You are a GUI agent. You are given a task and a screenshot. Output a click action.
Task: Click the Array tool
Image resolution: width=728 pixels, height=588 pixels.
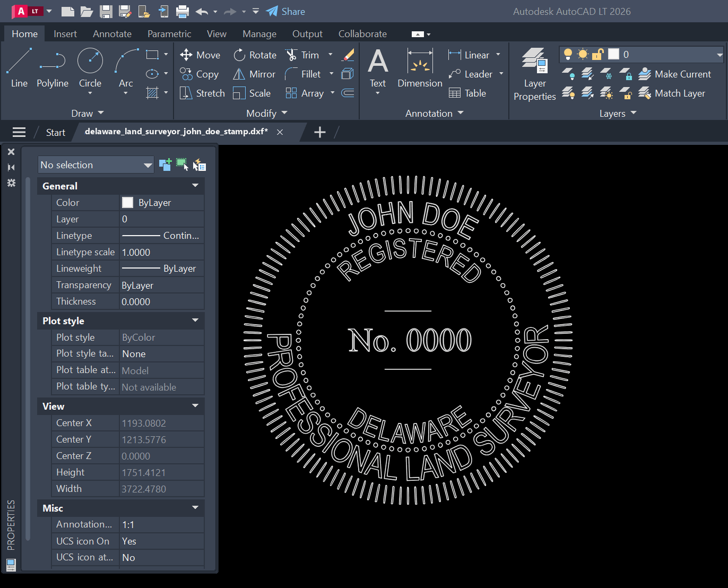tap(305, 93)
